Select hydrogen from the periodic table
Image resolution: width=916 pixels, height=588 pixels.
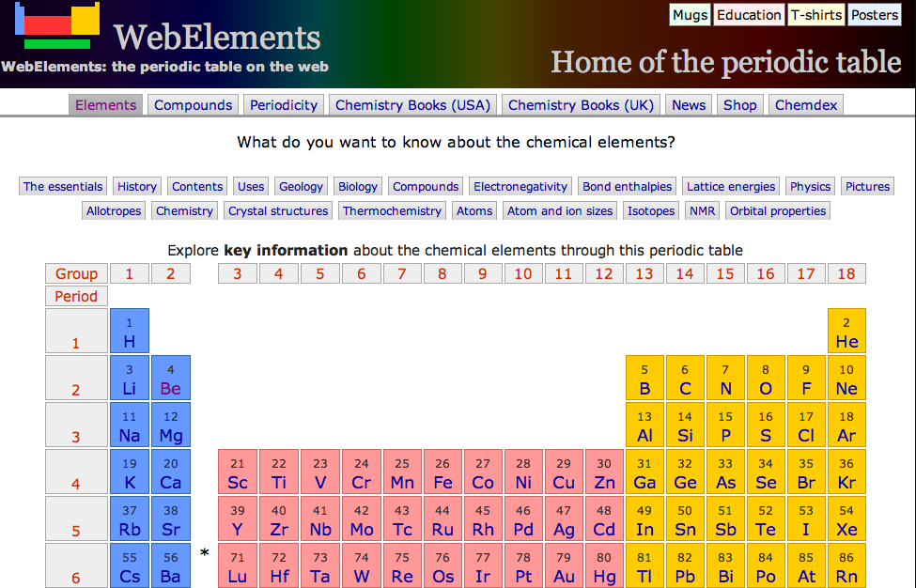point(129,331)
